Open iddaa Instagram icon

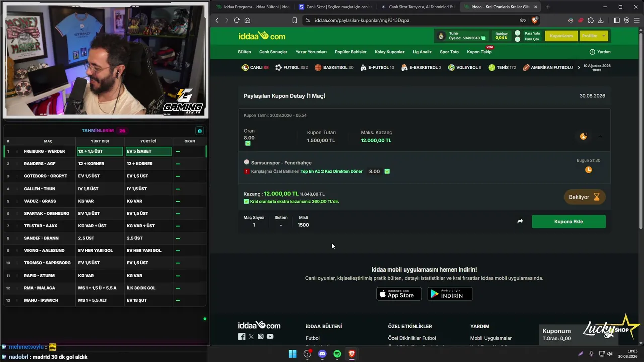261,336
